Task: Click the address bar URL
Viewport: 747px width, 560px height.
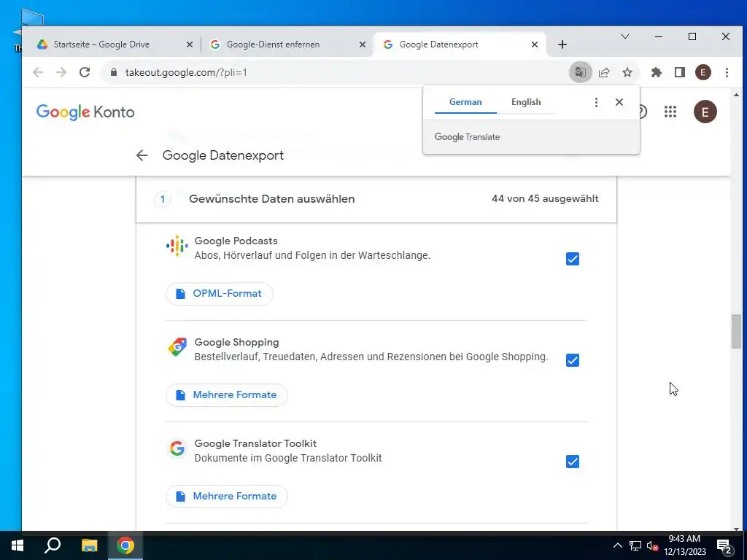Action: coord(186,72)
